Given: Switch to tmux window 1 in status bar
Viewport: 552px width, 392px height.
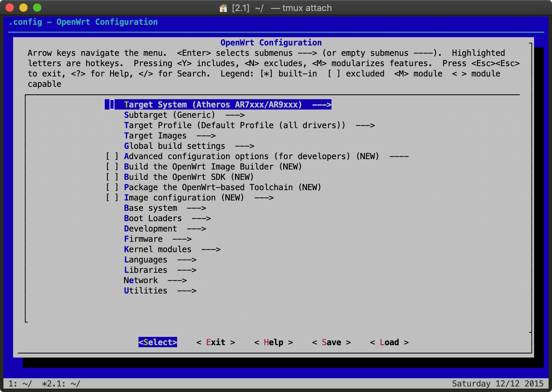Looking at the screenshot, I should [x=20, y=383].
